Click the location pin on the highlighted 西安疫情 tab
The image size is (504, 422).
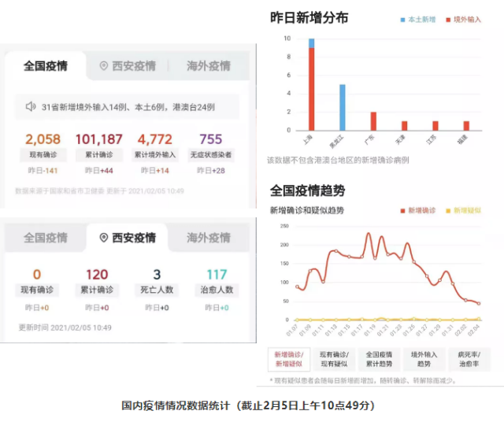[x=103, y=238]
